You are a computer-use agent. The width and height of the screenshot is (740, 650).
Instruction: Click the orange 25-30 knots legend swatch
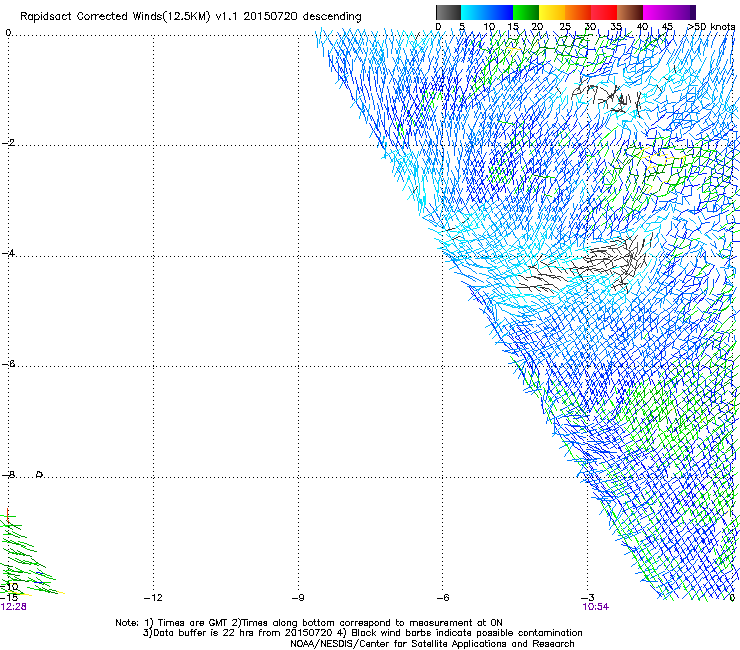pos(578,12)
